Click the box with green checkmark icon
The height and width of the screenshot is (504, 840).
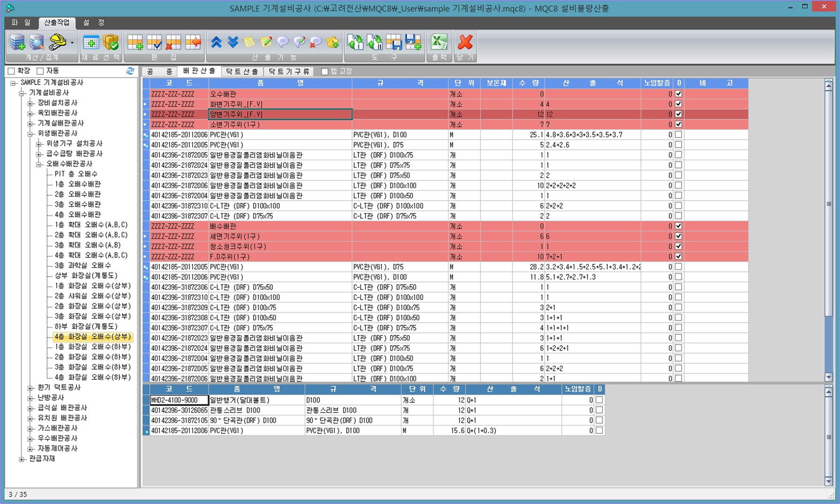pyautogui.click(x=111, y=42)
